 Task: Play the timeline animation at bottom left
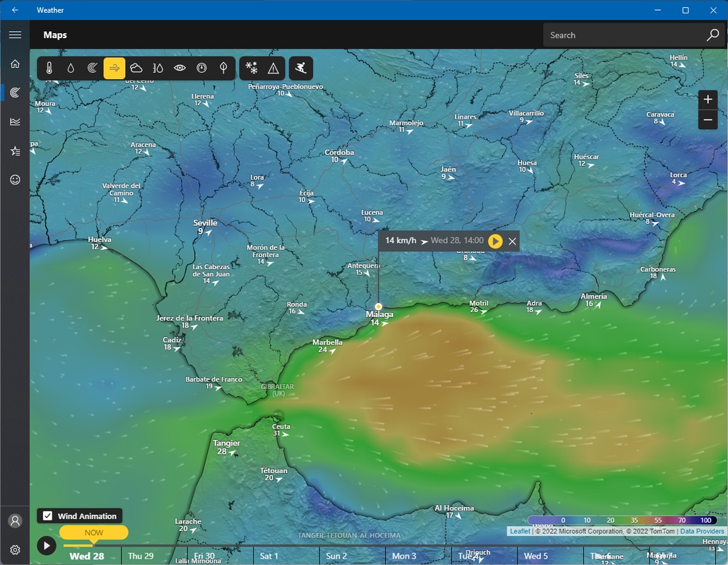pyautogui.click(x=47, y=545)
